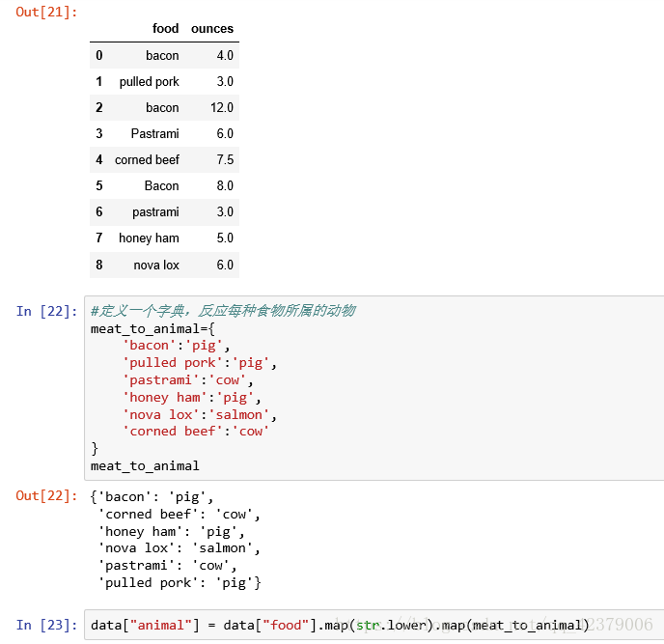Click the final 'meat_to_animal' line in cell 22
Screen dimensions: 664x644
145,466
